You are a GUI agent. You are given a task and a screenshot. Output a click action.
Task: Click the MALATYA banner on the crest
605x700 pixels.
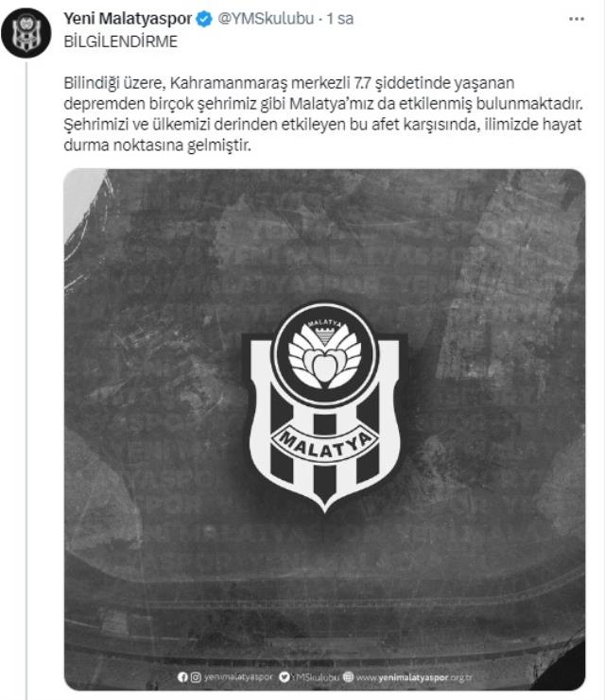click(x=325, y=444)
